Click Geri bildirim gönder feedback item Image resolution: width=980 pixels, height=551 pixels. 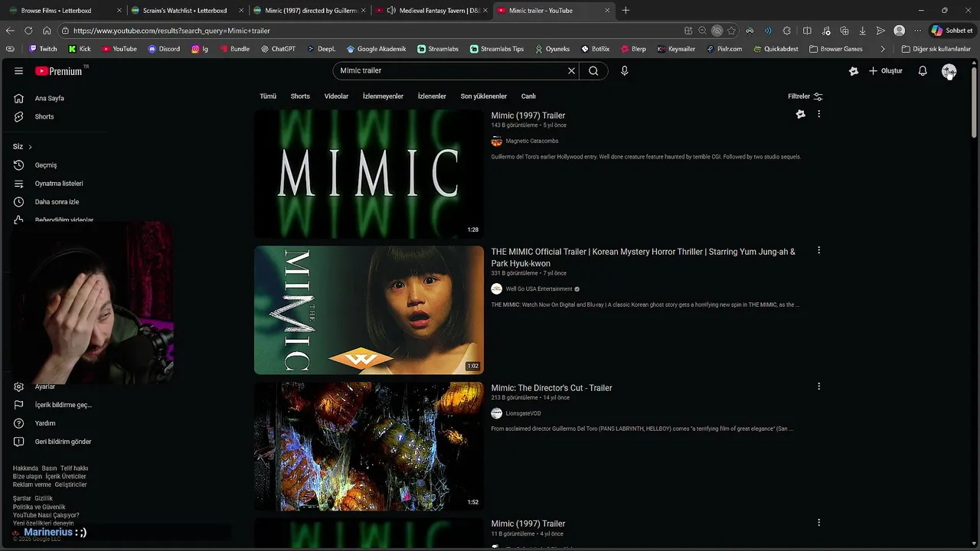pos(63,442)
